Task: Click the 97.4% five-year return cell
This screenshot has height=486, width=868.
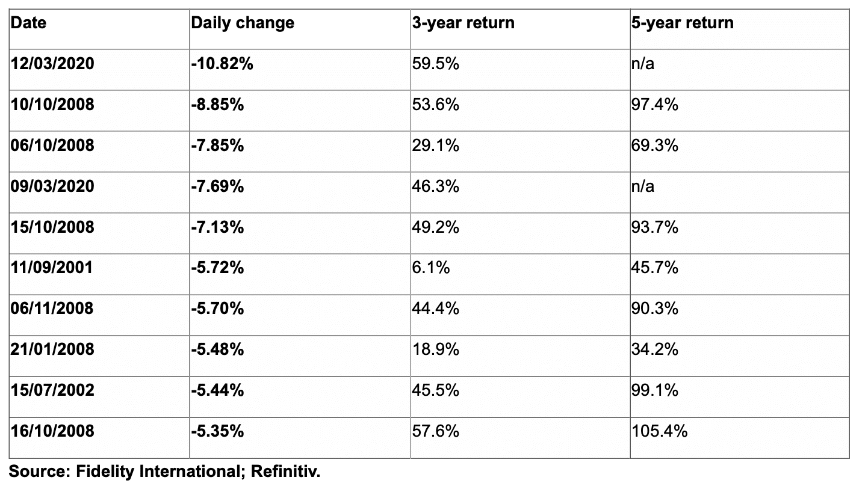Action: point(740,110)
